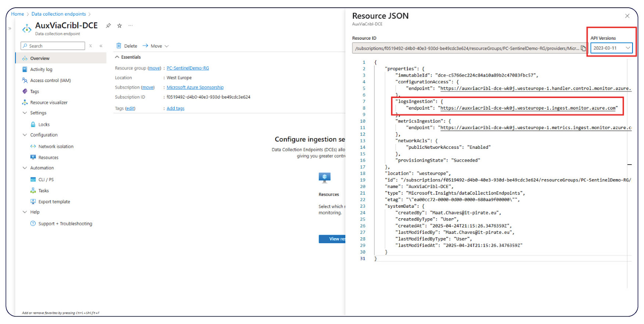The image size is (644, 324).
Task: Collapse the sidebar menu with double chevron
Action: [101, 46]
